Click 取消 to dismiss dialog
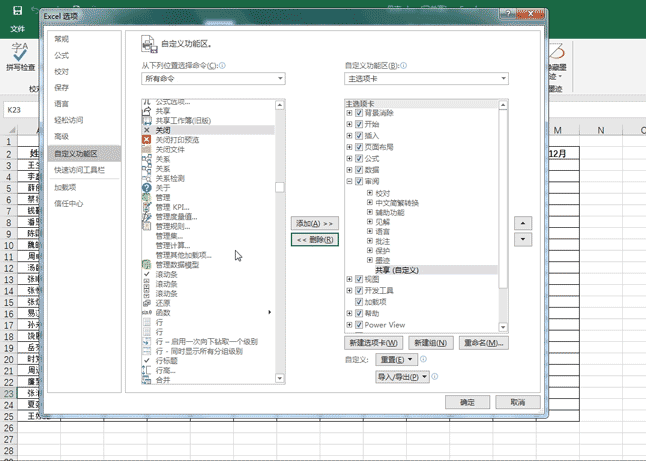The height and width of the screenshot is (461, 646). point(517,402)
